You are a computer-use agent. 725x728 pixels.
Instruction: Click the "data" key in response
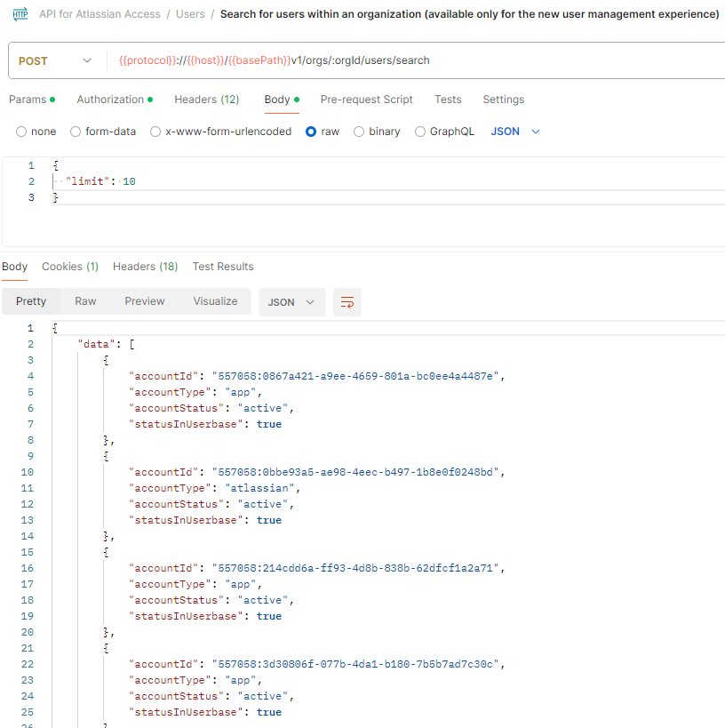pos(96,344)
